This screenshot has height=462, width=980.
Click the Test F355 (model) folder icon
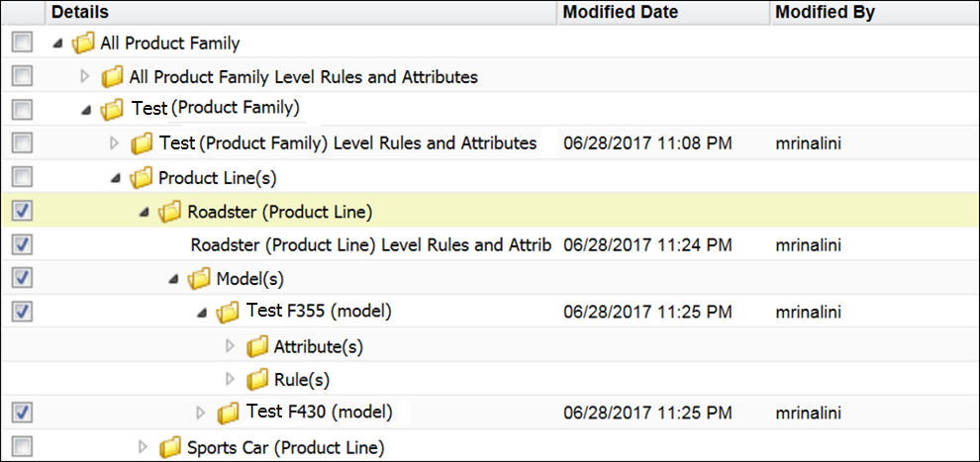[x=229, y=313]
